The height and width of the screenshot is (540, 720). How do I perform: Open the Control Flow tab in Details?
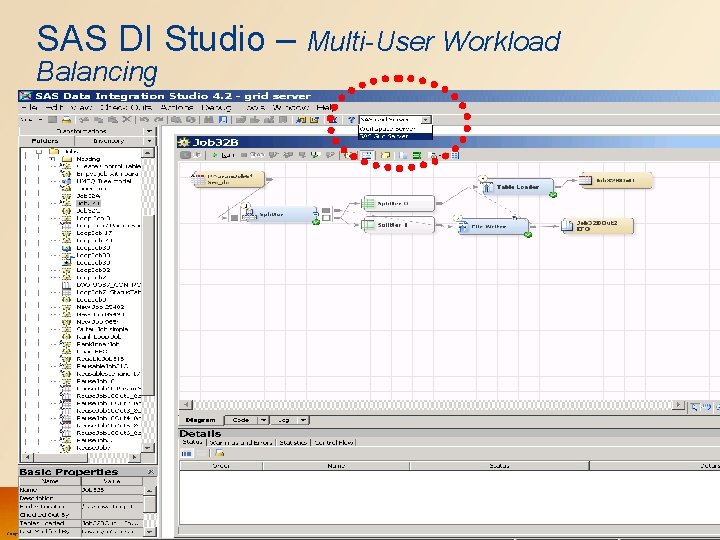tap(334, 442)
